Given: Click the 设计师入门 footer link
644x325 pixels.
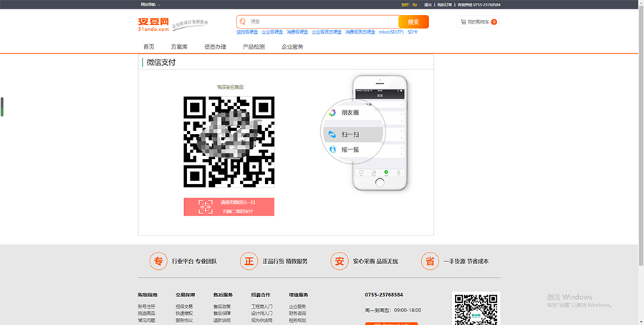Looking at the screenshot, I should tap(261, 314).
